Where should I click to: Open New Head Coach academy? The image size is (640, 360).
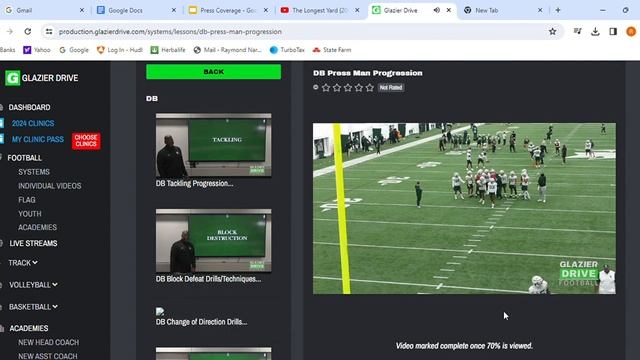[x=48, y=342]
